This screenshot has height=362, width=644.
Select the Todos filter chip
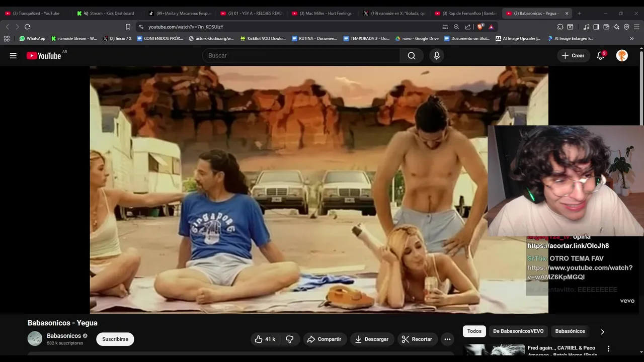pyautogui.click(x=474, y=331)
